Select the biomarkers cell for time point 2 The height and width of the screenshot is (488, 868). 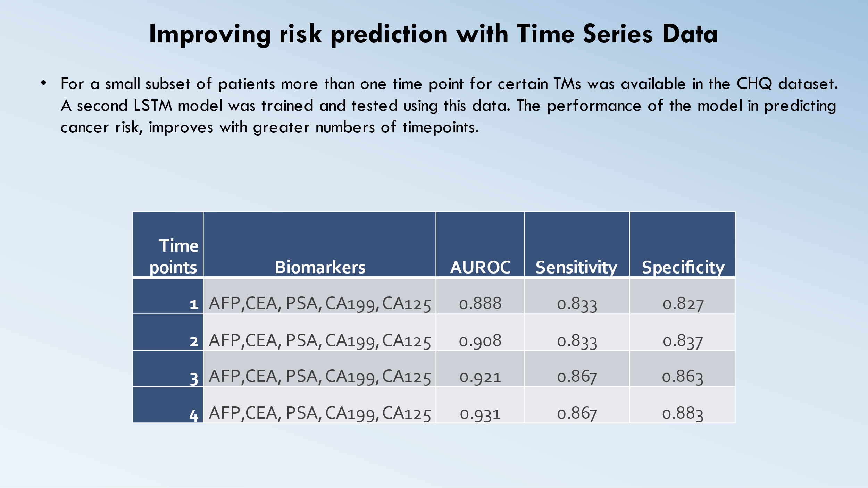(319, 340)
